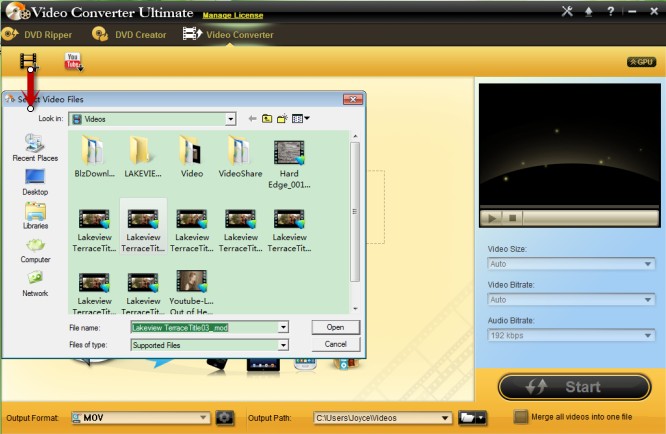Open the Video Size dropdown
This screenshot has width=666, height=434.
click(571, 264)
